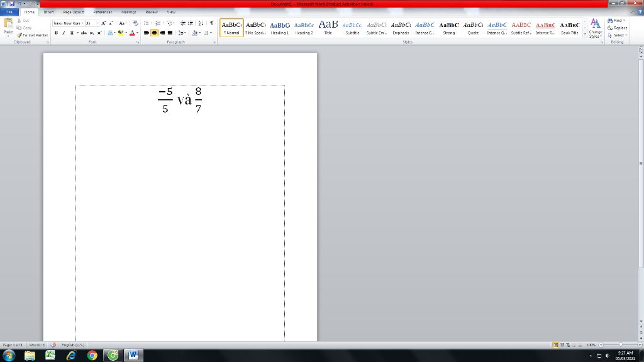The width and height of the screenshot is (644, 362).
Task: Click the Bullets list icon
Action: [x=146, y=23]
